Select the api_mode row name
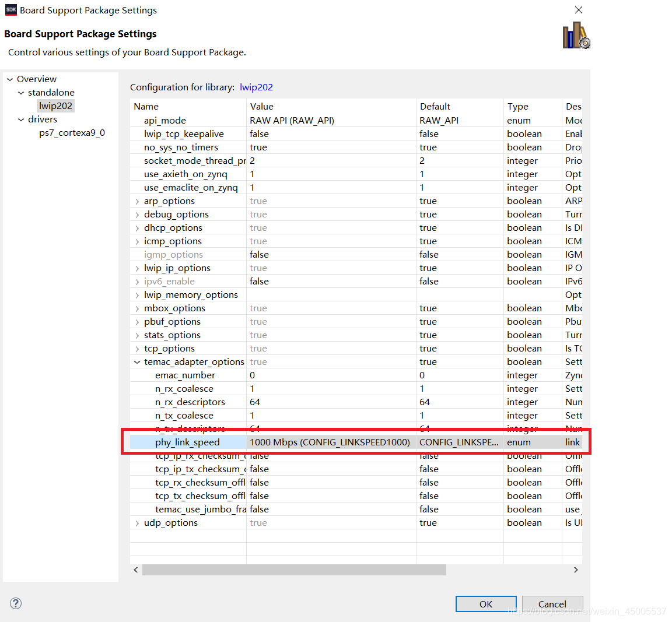Viewport: 672px width, 622px height. point(165,120)
